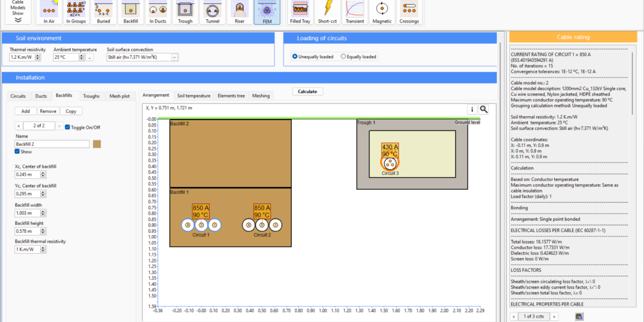The height and width of the screenshot is (322, 644).
Task: Select the Equally loaded radio button
Action: tap(344, 57)
